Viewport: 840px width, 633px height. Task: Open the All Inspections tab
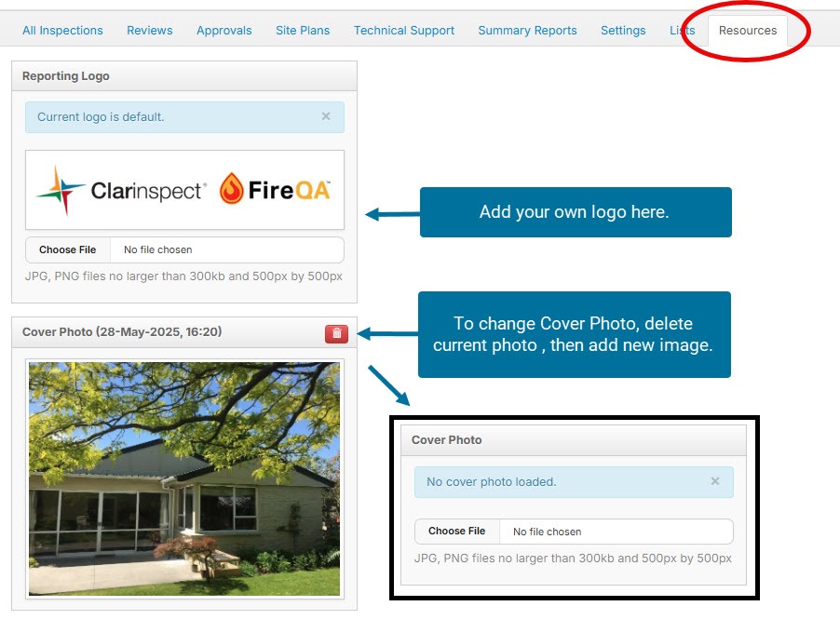point(62,31)
